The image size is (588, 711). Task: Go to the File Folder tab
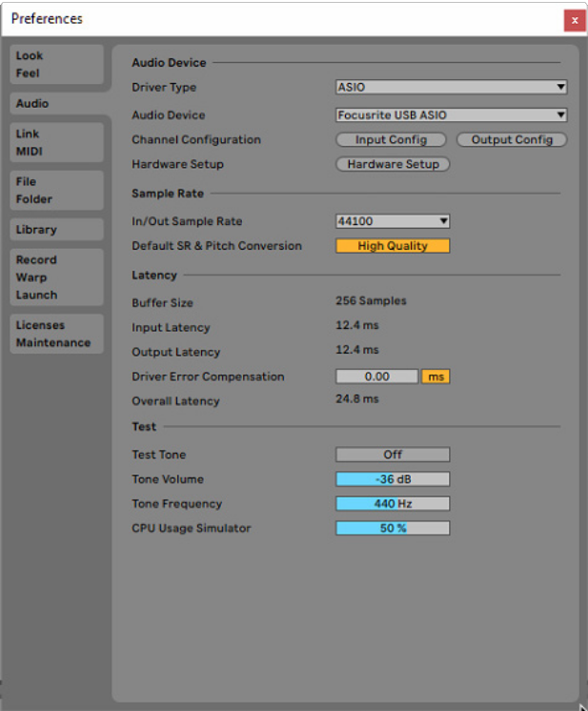[x=55, y=190]
